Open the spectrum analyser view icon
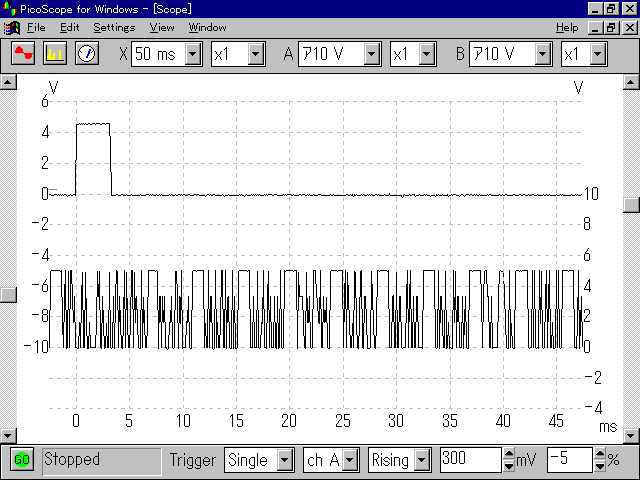Screen dimensions: 640x480 (55, 53)
